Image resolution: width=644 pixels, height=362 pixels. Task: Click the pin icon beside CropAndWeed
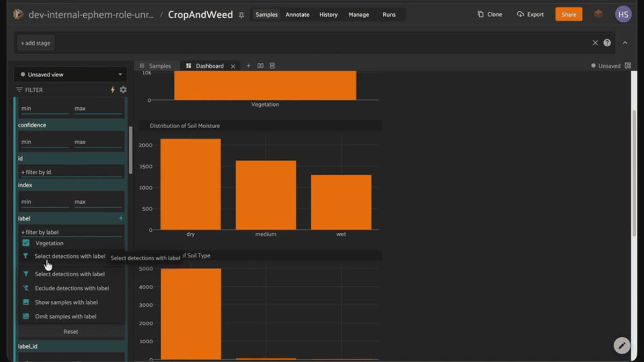(x=241, y=15)
